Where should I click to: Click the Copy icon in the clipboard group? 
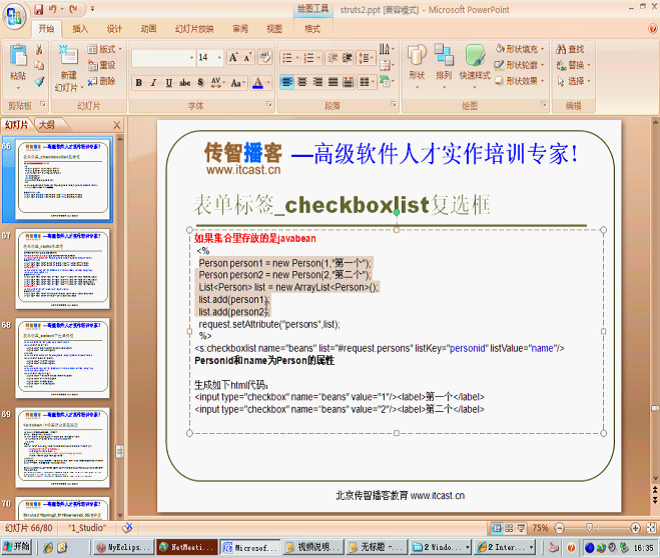click(x=39, y=65)
